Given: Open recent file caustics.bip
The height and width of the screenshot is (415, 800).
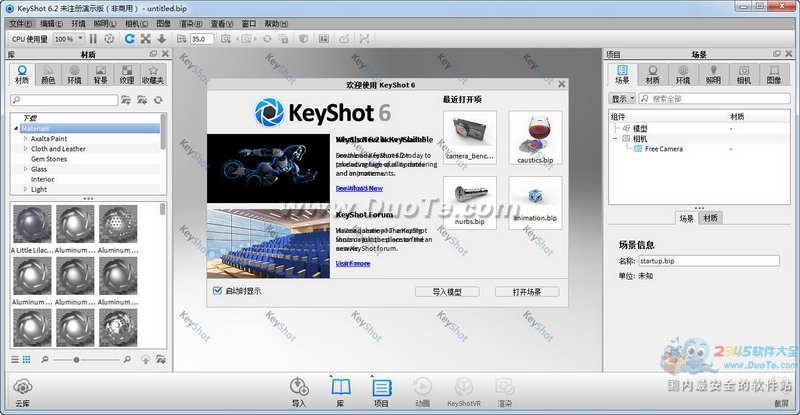Looking at the screenshot, I should 535,138.
